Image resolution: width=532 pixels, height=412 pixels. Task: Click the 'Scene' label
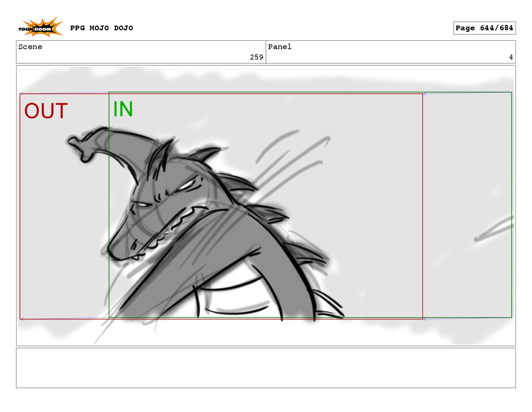pos(30,47)
